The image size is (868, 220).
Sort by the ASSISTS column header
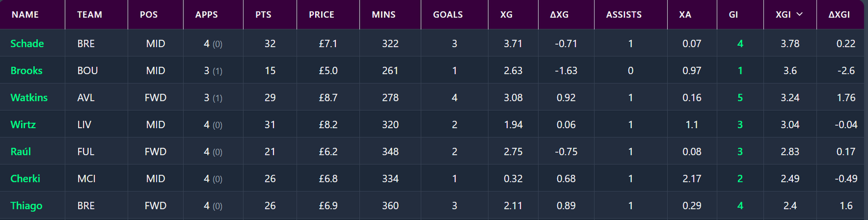point(624,15)
